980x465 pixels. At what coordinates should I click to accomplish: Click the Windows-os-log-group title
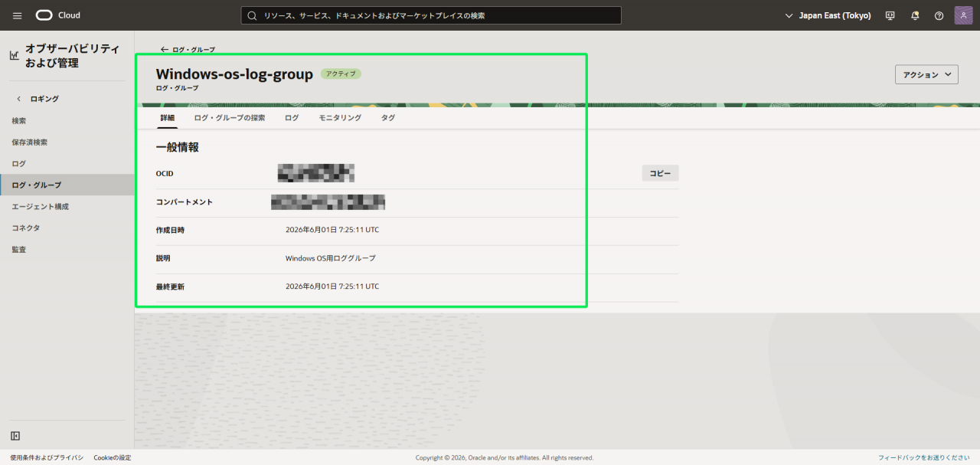coord(234,74)
